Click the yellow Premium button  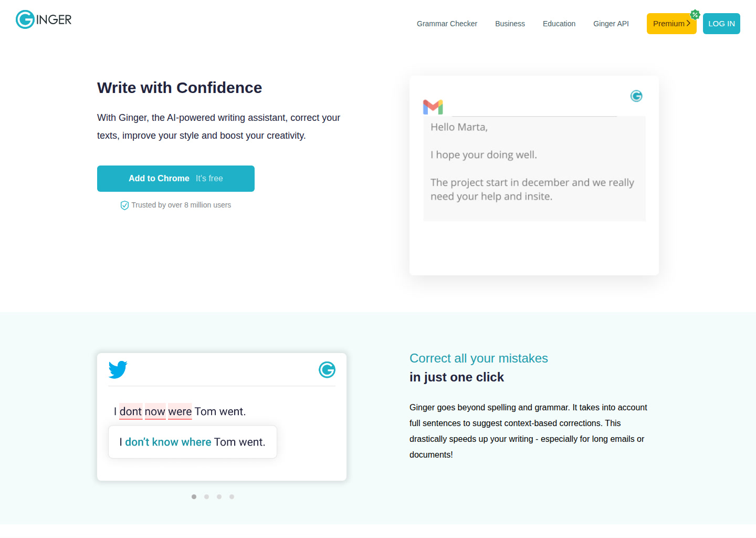click(671, 24)
